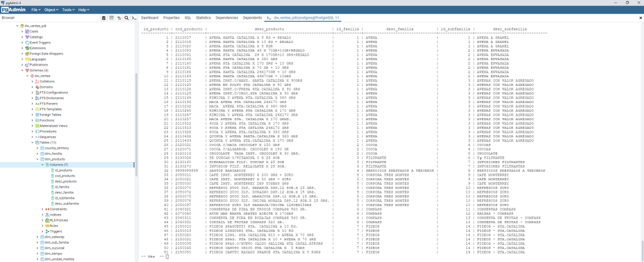
Task: Click the dw_ventas_pdi database icon
Action: [x=23, y=25]
